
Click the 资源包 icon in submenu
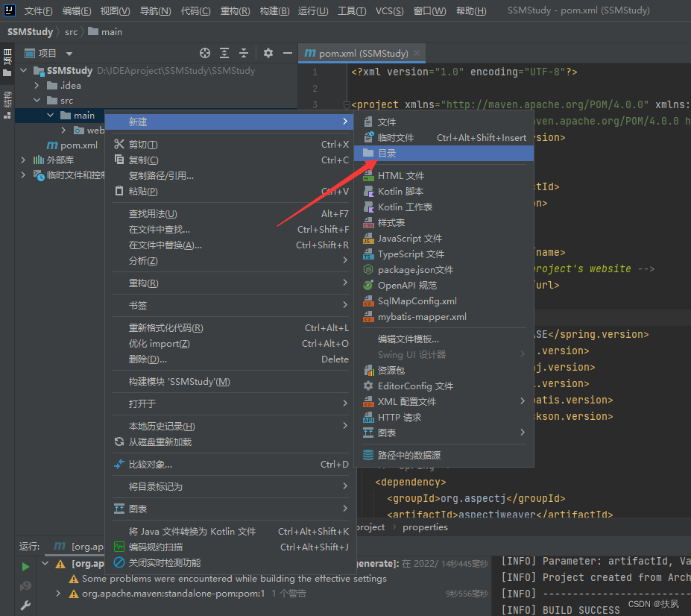(x=368, y=371)
